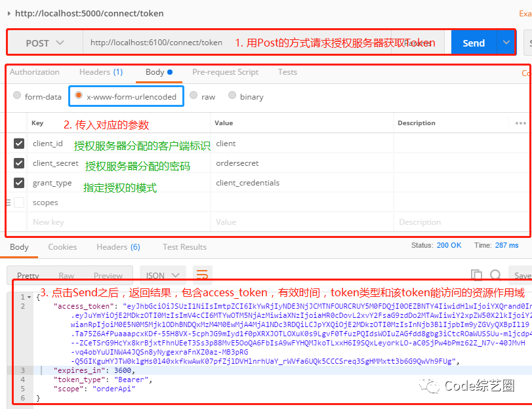Screen dimensions: 532x409
Task: Click the 287 ms response time
Action: click(506, 245)
